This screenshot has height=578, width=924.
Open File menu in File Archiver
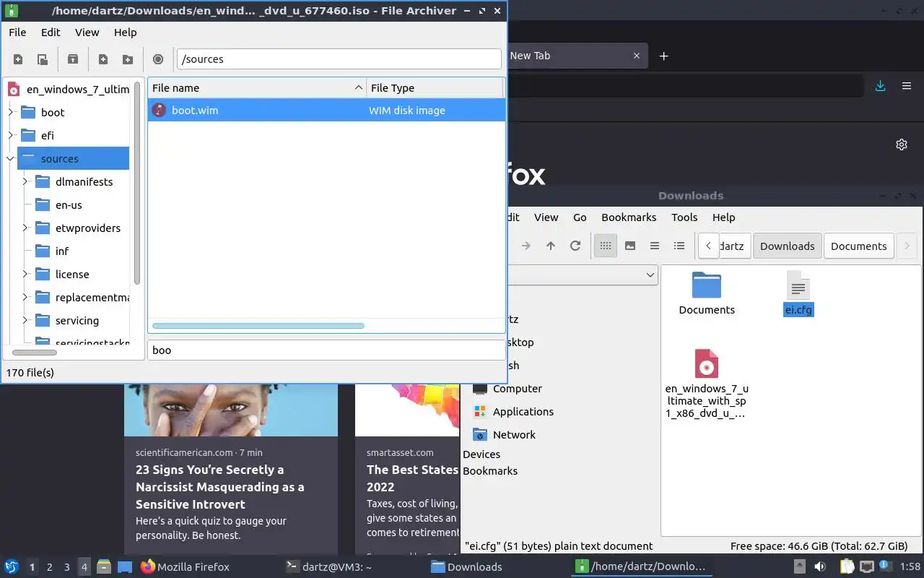coord(17,33)
